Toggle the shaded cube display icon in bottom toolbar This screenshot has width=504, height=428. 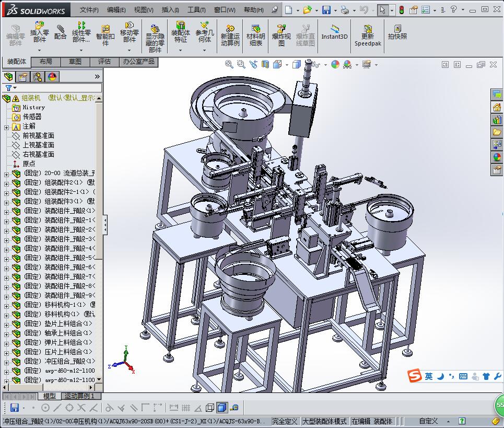pos(221,408)
